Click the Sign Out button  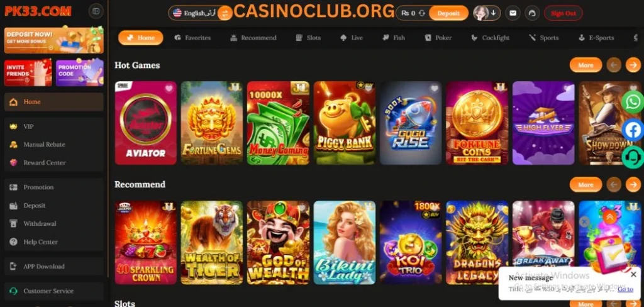(x=563, y=13)
